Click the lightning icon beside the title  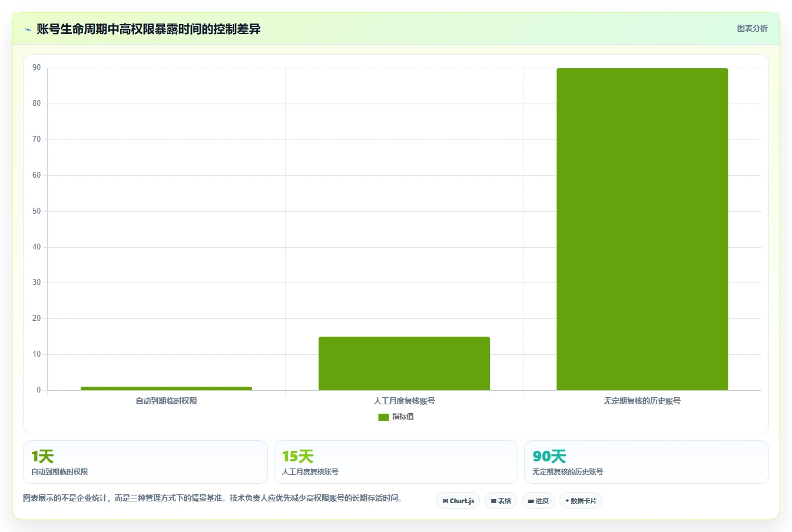coord(28,29)
